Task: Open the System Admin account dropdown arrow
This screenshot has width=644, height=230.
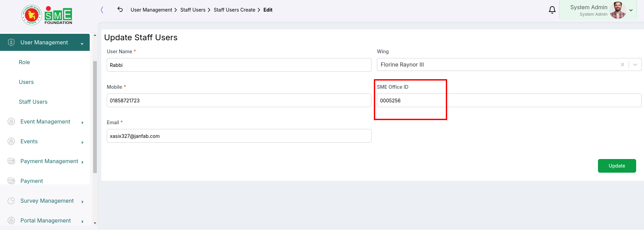Action: point(631,10)
